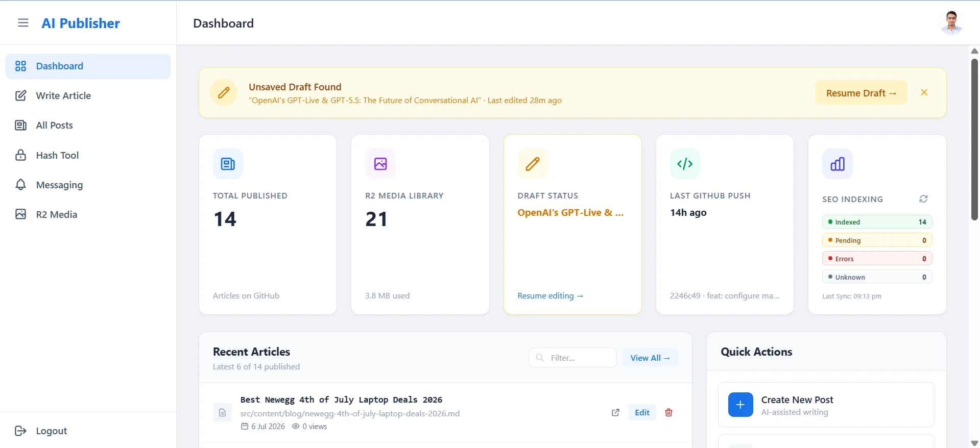Select the Errors status row
This screenshot has height=448, width=980.
[877, 259]
